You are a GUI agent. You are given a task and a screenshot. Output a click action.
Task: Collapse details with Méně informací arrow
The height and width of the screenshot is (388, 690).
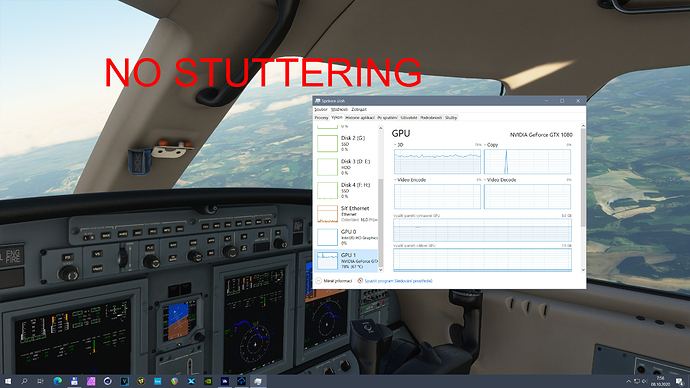319,281
